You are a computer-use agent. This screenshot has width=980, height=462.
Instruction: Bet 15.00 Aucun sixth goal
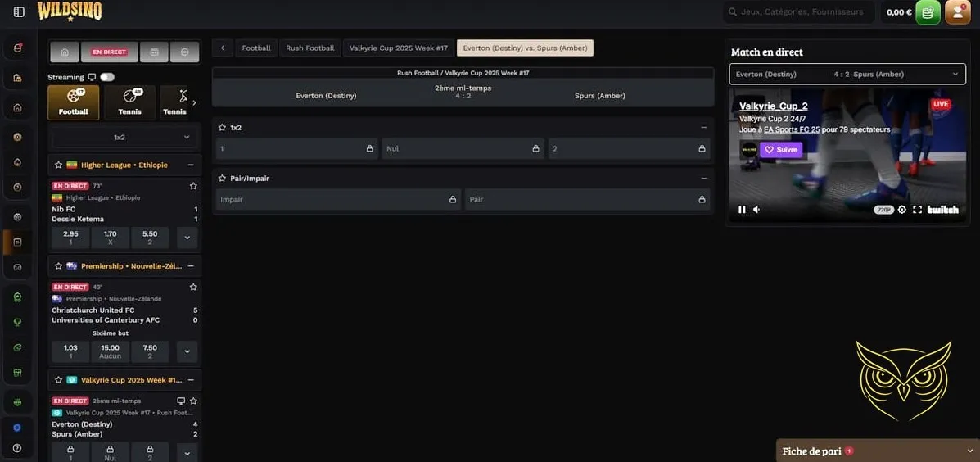(x=110, y=351)
